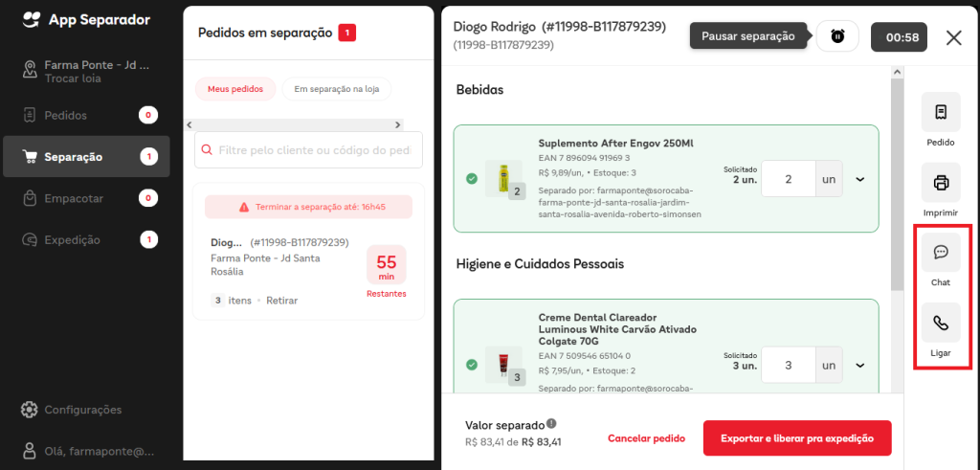Viewport: 980px width, 470px height.
Task: Click the info icon beside Valor separado
Action: tap(550, 424)
